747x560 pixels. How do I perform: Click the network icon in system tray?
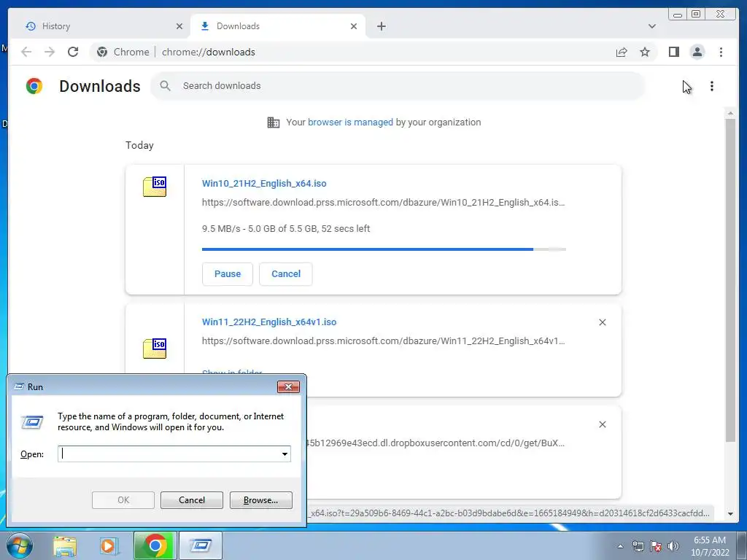[x=638, y=545]
